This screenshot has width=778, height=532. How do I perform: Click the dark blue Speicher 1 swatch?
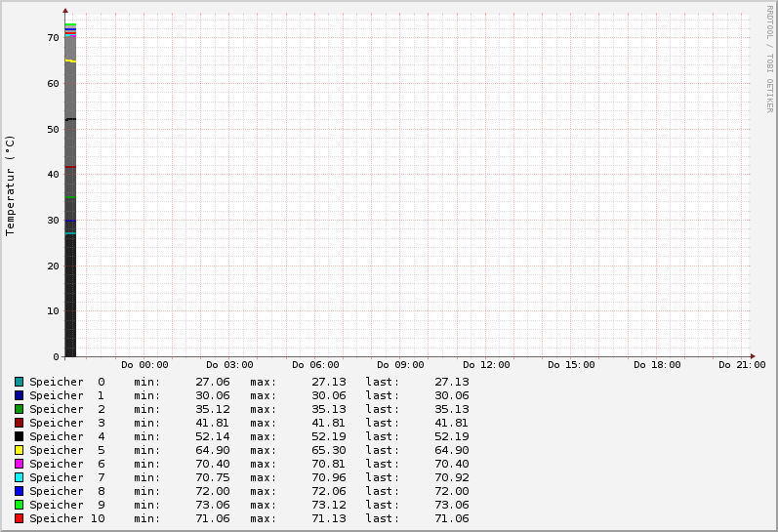pos(19,395)
